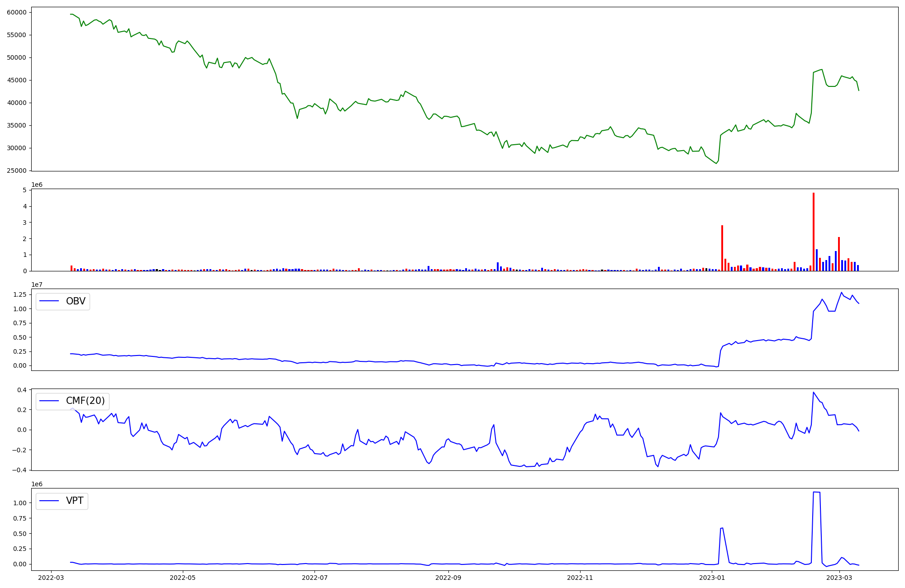Click the tallest red volume bar
The height and width of the screenshot is (588, 905).
click(x=814, y=232)
